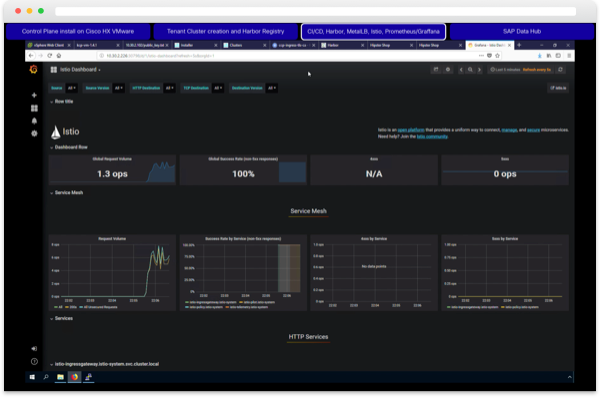The width and height of the screenshot is (600, 400).
Task: Select the SAP Data Hub tab
Action: 522,31
